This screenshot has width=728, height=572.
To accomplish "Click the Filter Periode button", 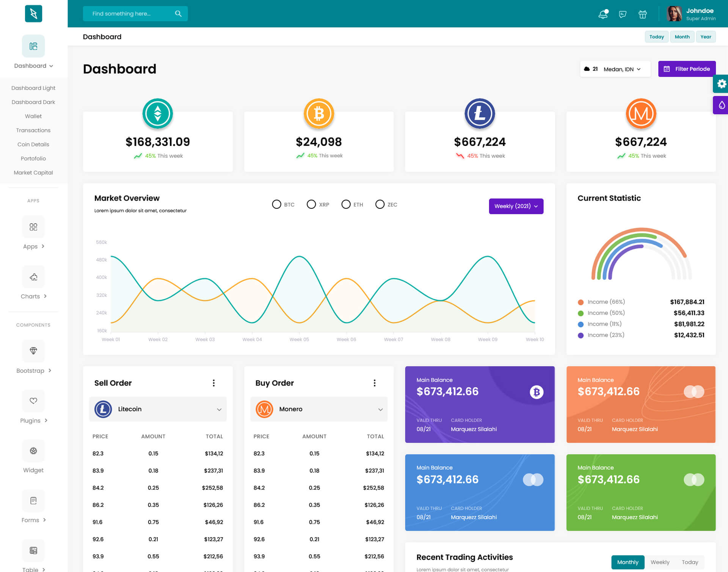I will [x=687, y=69].
